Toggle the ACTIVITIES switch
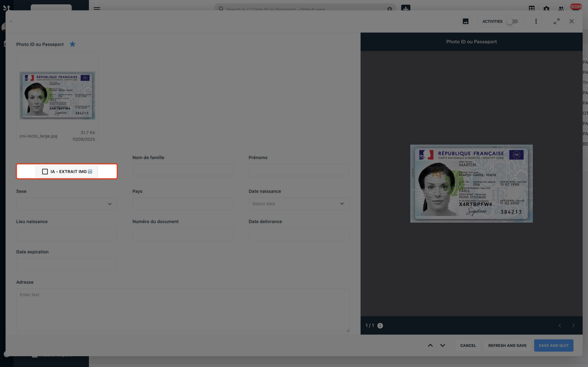588x367 pixels. [512, 21]
